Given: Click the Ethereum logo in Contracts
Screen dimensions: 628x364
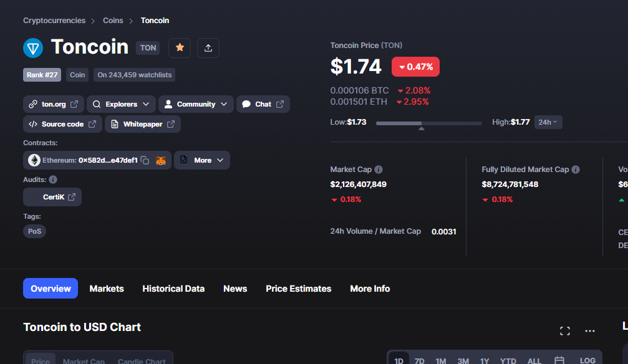Looking at the screenshot, I should pyautogui.click(x=34, y=160).
